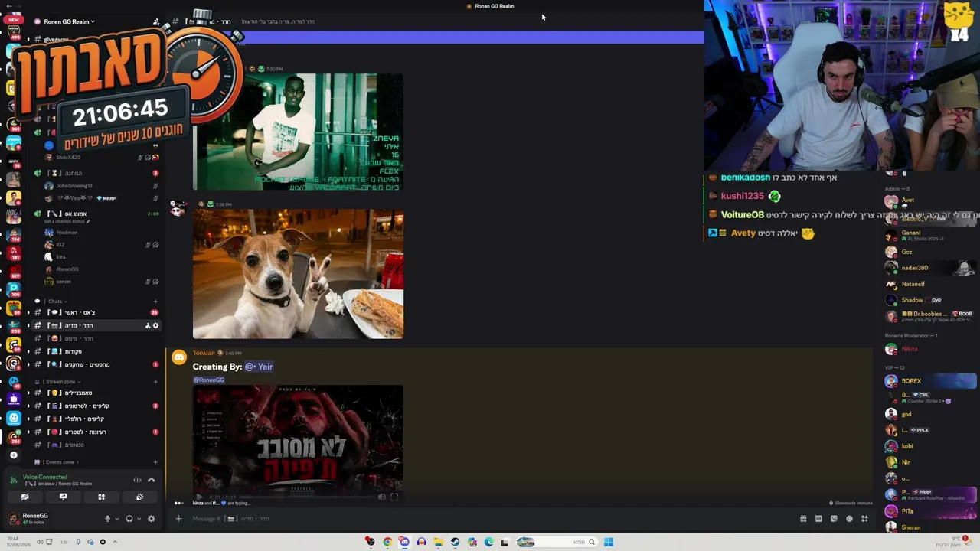Open Steam from the taskbar
The width and height of the screenshot is (980, 551).
click(x=455, y=542)
